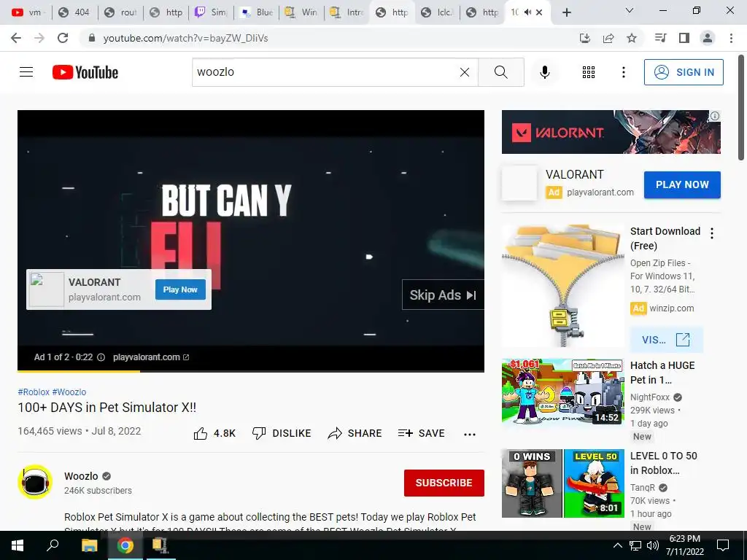Open the #Roblox hashtag link
747x560 pixels.
[x=34, y=392]
